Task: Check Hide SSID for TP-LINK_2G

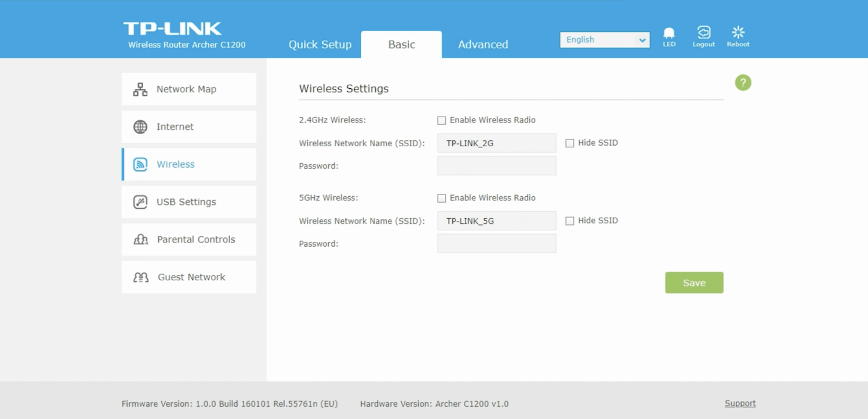Action: click(x=570, y=143)
